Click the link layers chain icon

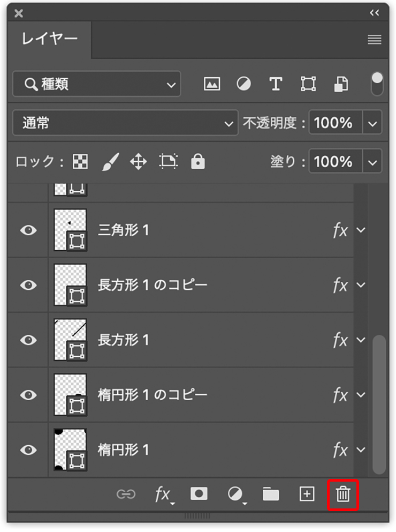pyautogui.click(x=126, y=494)
